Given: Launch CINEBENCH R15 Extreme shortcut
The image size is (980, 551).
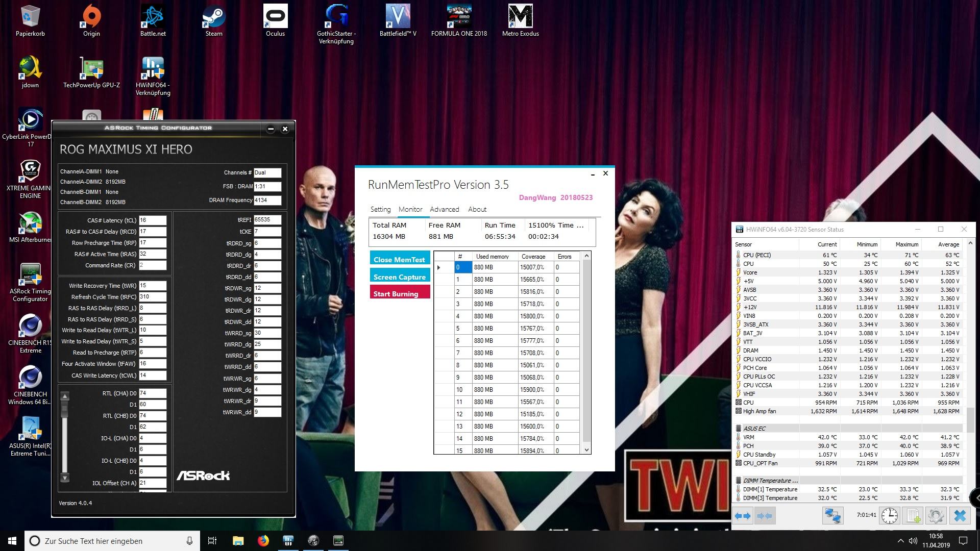Looking at the screenshot, I should [30, 333].
